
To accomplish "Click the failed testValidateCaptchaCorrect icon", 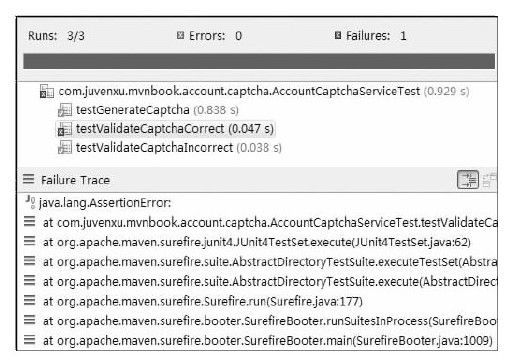I will pos(65,129).
